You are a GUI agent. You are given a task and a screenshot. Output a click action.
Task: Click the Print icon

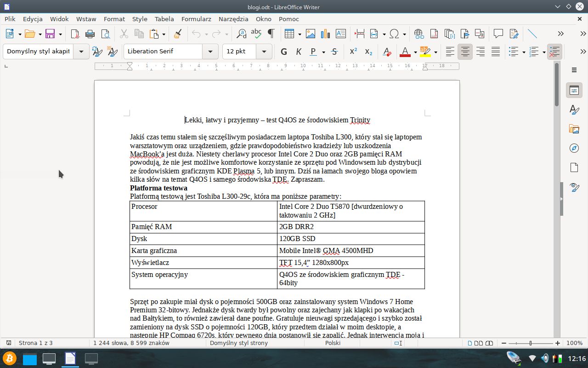[90, 34]
